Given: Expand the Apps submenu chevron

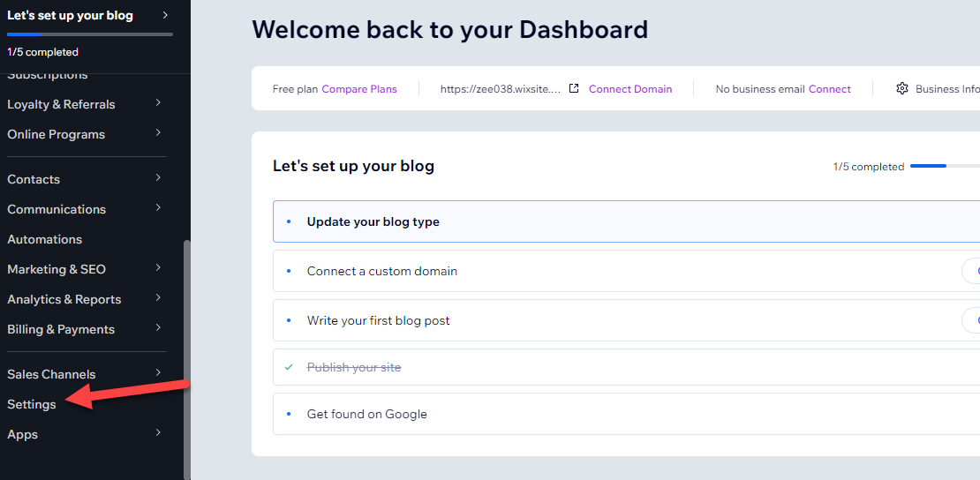Looking at the screenshot, I should 159,432.
